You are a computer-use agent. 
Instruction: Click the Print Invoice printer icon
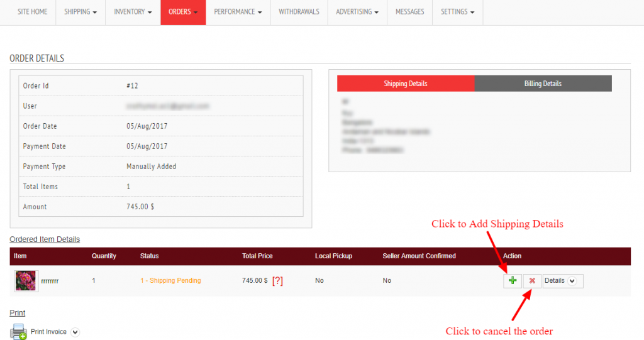click(x=18, y=332)
